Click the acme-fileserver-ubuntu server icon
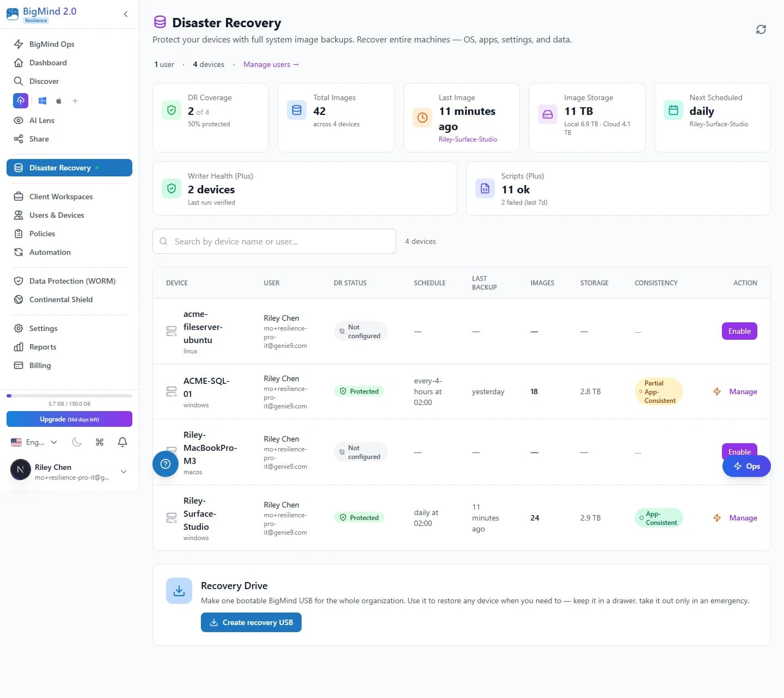The width and height of the screenshot is (784, 698). [x=171, y=331]
